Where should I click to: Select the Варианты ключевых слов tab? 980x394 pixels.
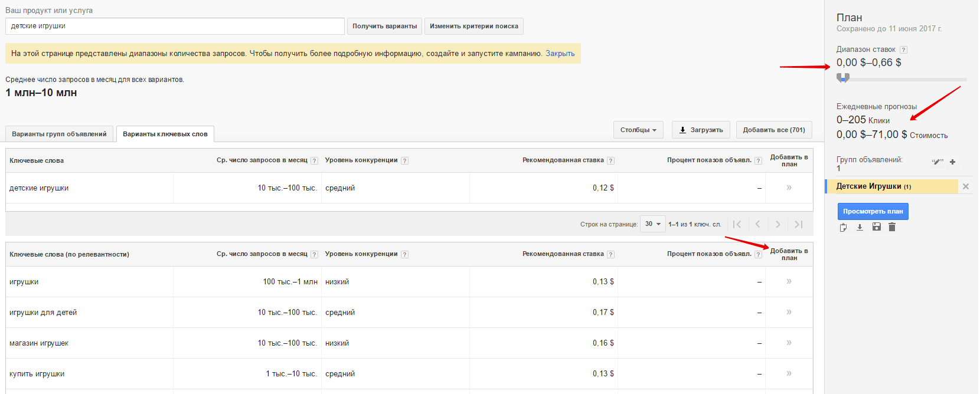pyautogui.click(x=165, y=134)
